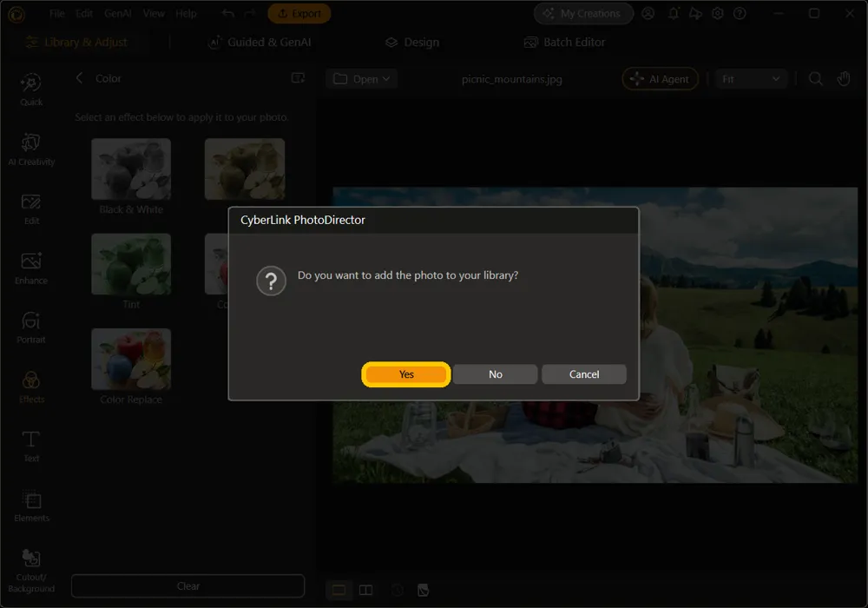Select AI Creativity in sidebar
The image size is (868, 608).
tap(31, 149)
